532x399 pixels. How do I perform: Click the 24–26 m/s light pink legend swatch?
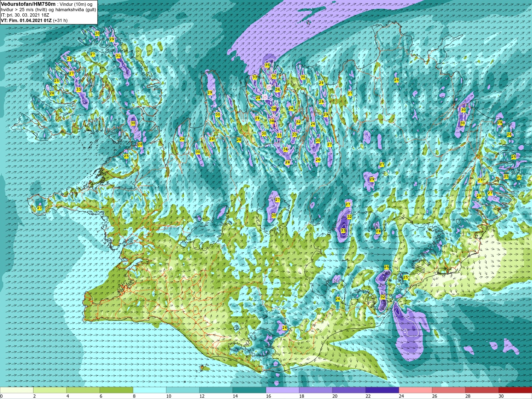tap(416, 390)
